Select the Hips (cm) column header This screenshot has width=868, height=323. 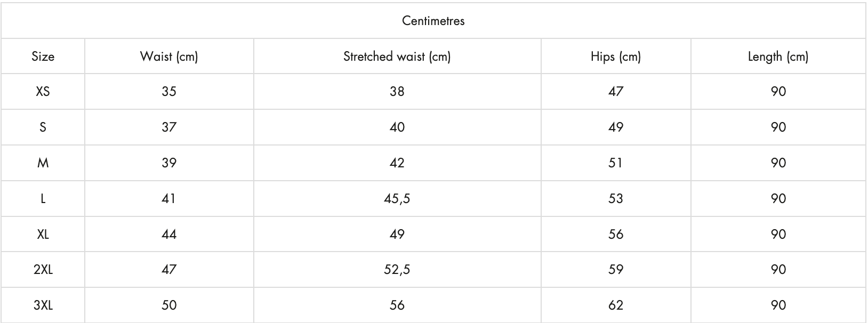(x=616, y=56)
